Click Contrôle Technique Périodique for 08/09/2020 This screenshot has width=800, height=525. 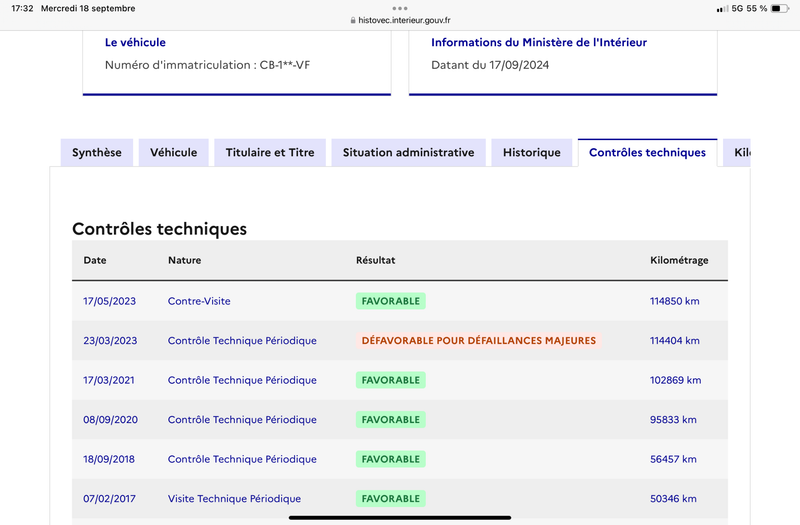(x=242, y=419)
